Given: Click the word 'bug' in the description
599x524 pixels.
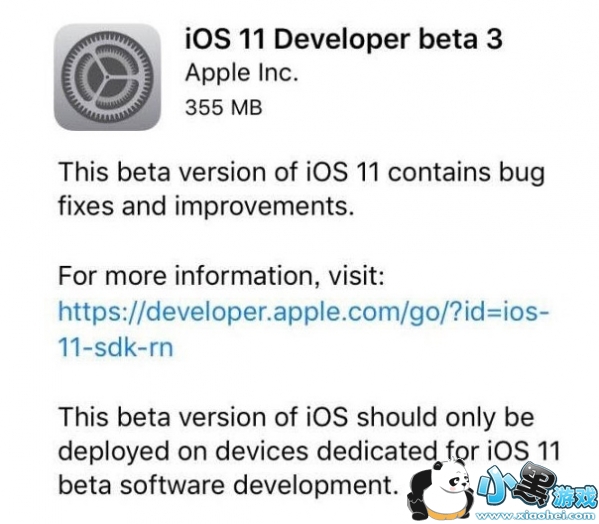Looking at the screenshot, I should point(521,173).
